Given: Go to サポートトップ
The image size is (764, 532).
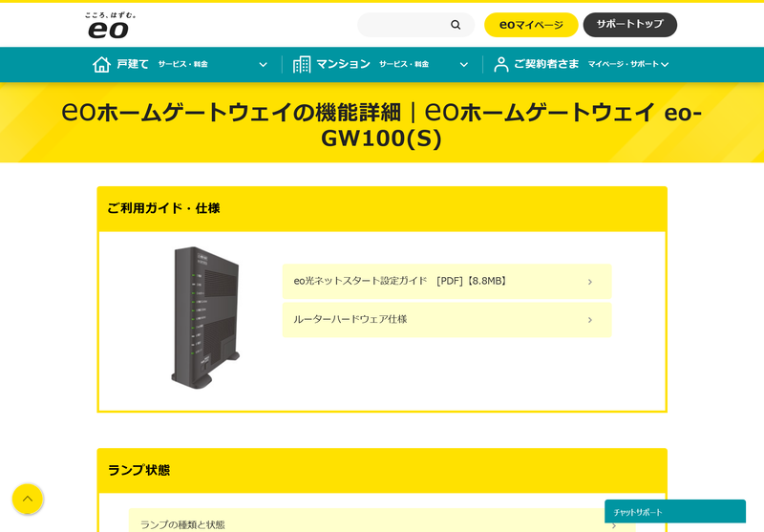Looking at the screenshot, I should (x=630, y=25).
